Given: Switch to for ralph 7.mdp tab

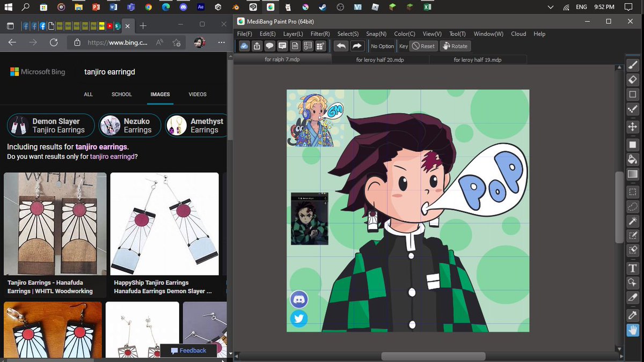Looking at the screenshot, I should 282,60.
